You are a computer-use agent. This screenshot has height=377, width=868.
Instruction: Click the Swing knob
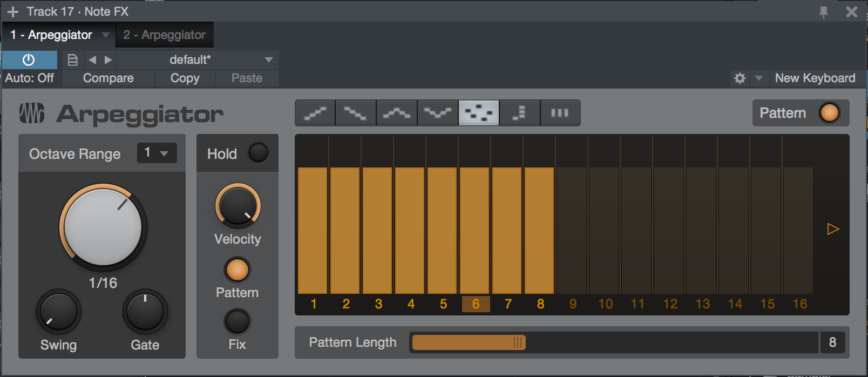[59, 312]
